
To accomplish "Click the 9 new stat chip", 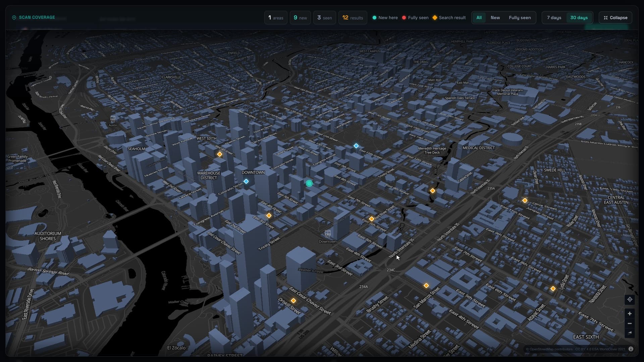I will (300, 18).
